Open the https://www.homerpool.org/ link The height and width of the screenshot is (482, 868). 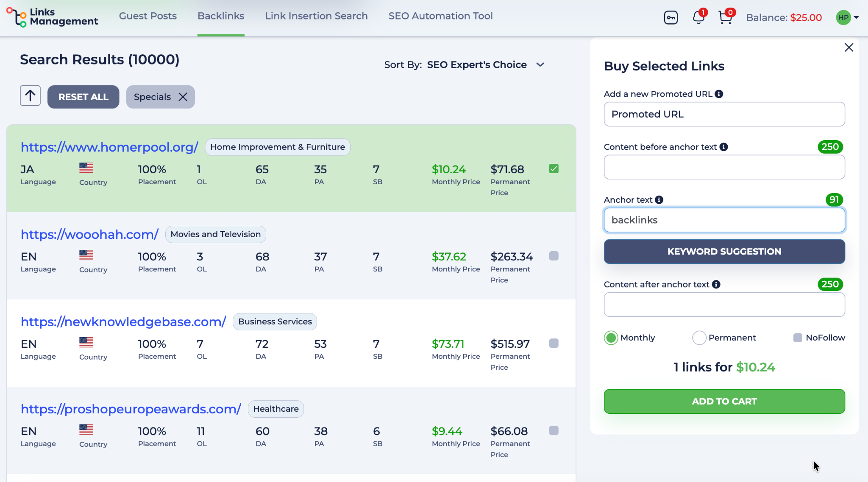click(x=109, y=147)
